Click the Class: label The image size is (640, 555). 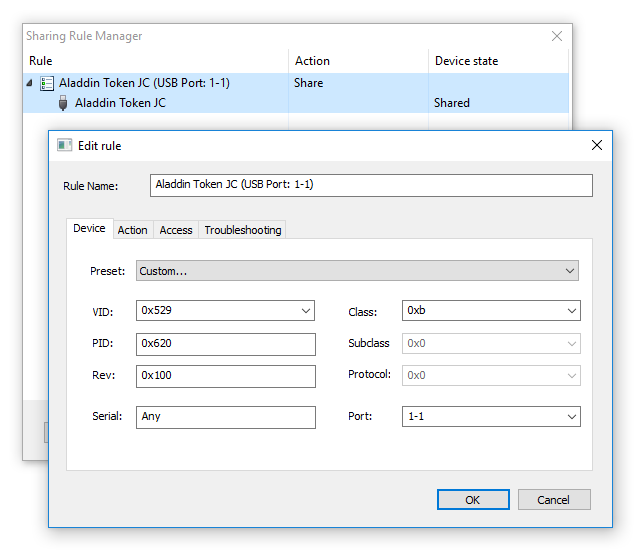[362, 312]
